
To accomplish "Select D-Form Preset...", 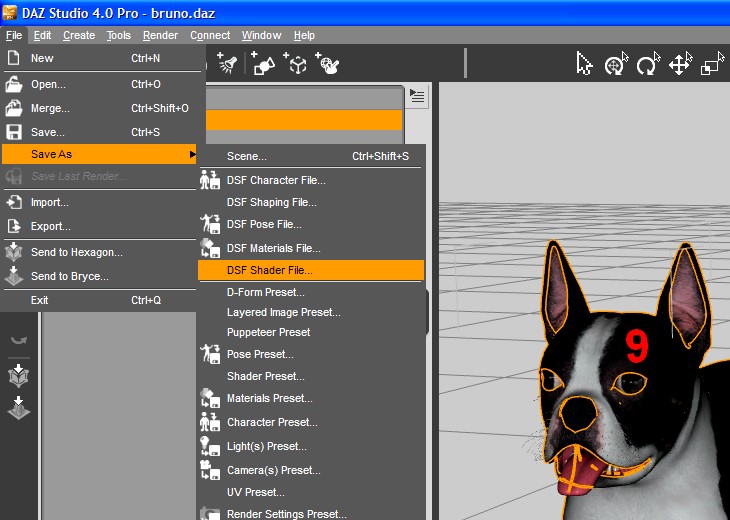I will (311, 292).
